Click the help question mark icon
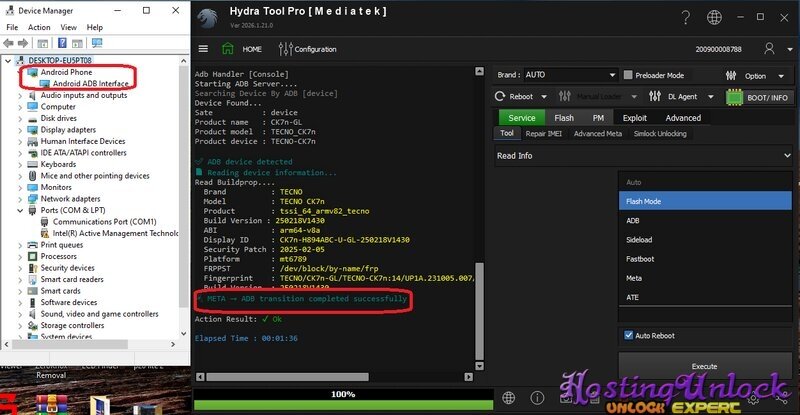Screen dimensions: 800x415 coord(685,18)
